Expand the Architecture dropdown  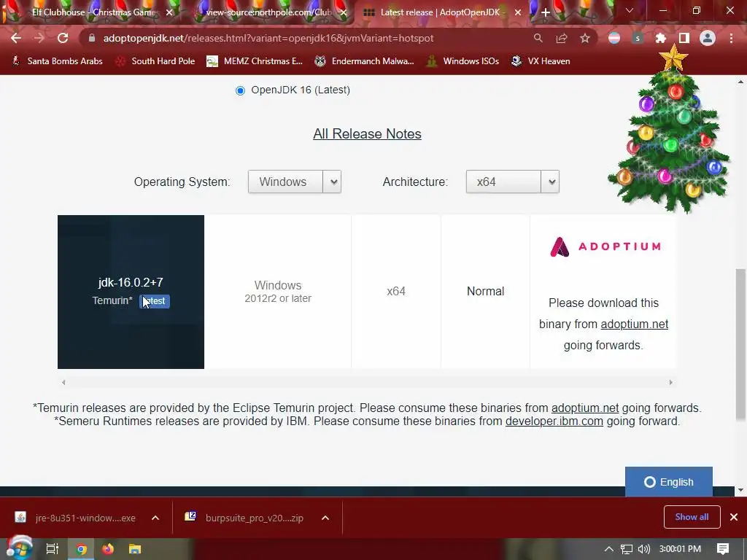[513, 182]
